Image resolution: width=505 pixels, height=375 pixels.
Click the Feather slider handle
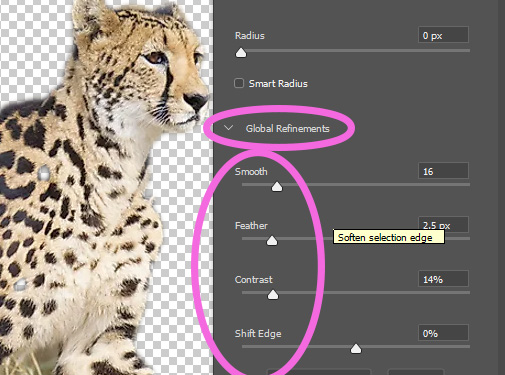(x=272, y=241)
